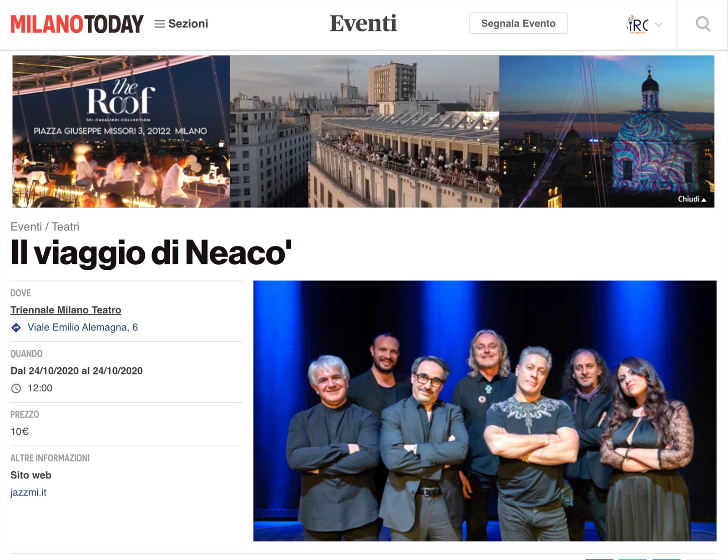Open the Viale Emilio Alemagna, 6 address link
This screenshot has width=728, height=560.
83,327
